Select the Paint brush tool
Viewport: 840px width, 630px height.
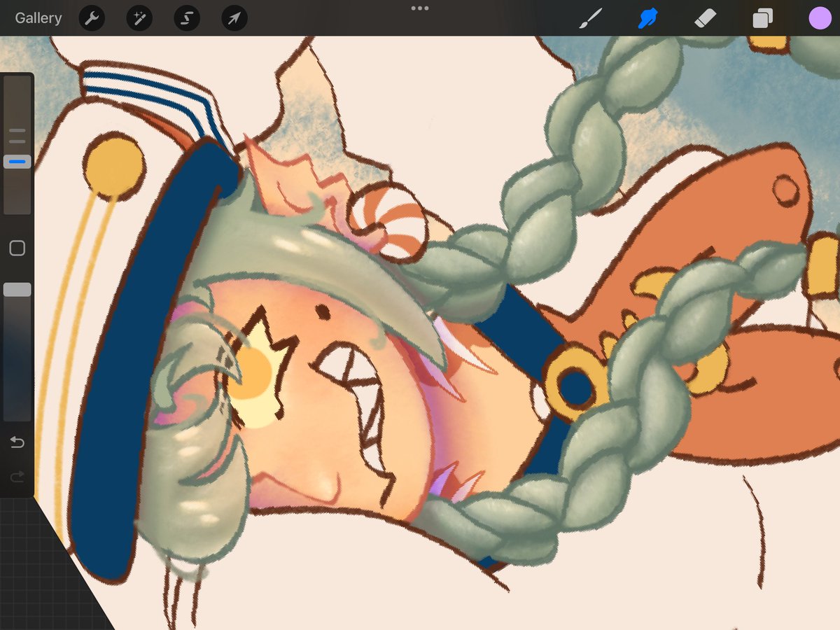(x=591, y=18)
